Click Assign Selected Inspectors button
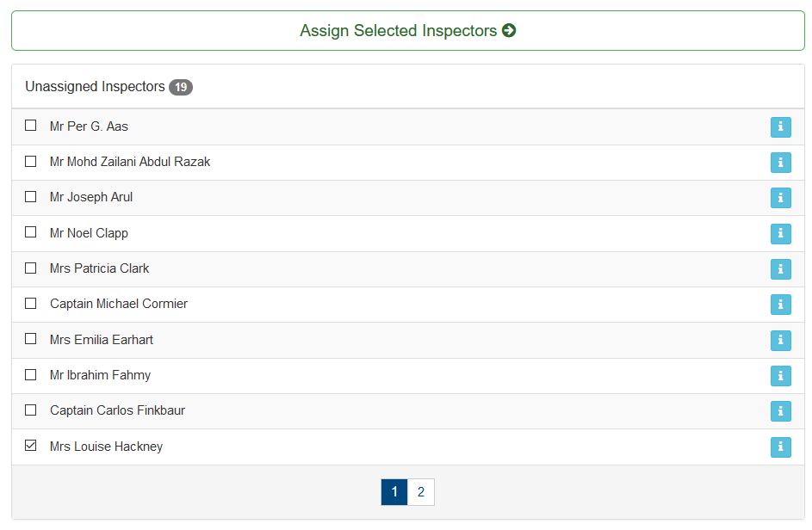The image size is (812, 530). tap(408, 30)
